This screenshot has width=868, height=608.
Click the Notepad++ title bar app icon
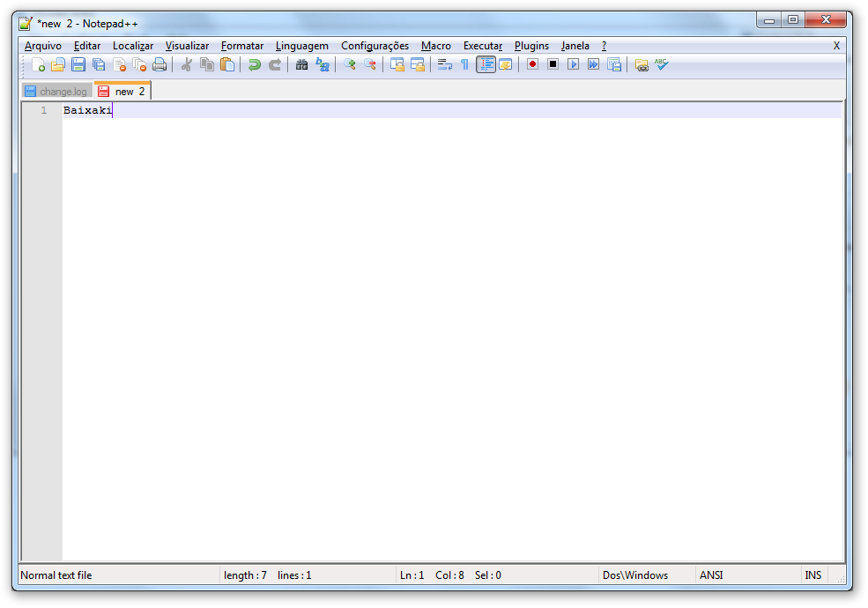click(26, 23)
